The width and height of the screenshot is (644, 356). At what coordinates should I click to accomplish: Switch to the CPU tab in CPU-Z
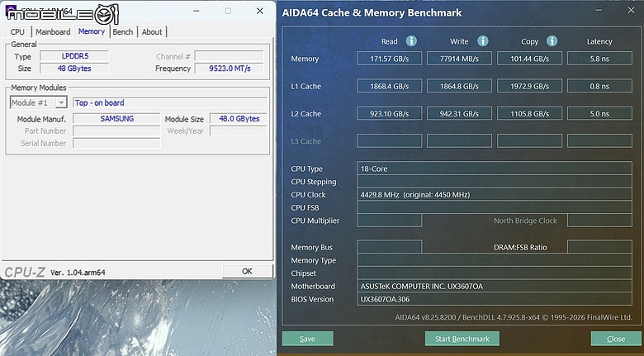click(17, 31)
